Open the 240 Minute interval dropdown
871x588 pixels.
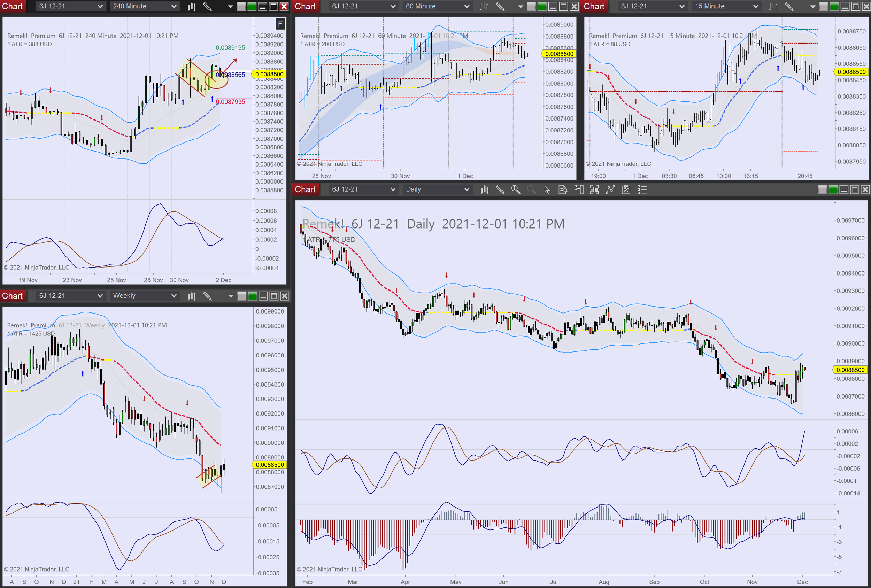[x=144, y=6]
